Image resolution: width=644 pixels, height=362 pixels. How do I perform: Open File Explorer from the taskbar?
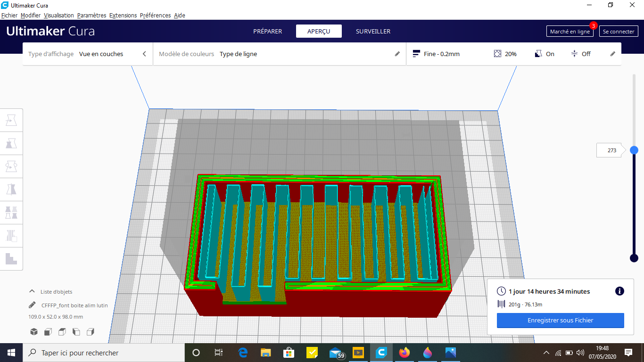point(266,352)
